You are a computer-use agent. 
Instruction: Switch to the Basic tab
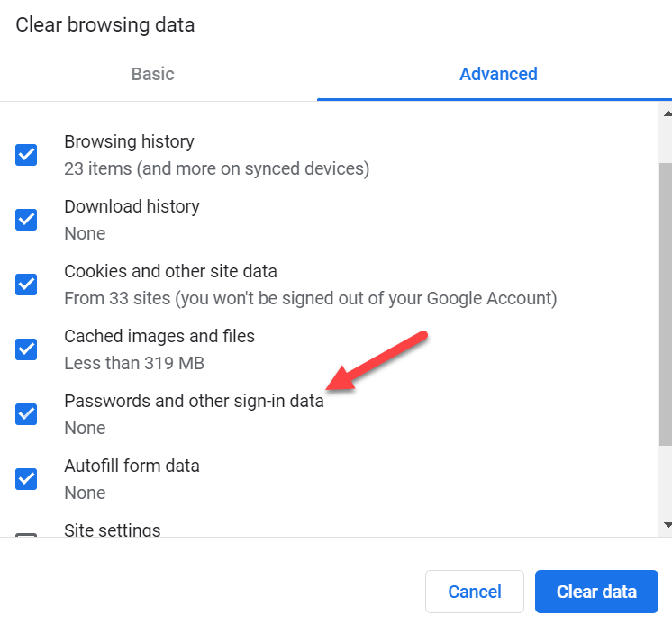click(152, 74)
